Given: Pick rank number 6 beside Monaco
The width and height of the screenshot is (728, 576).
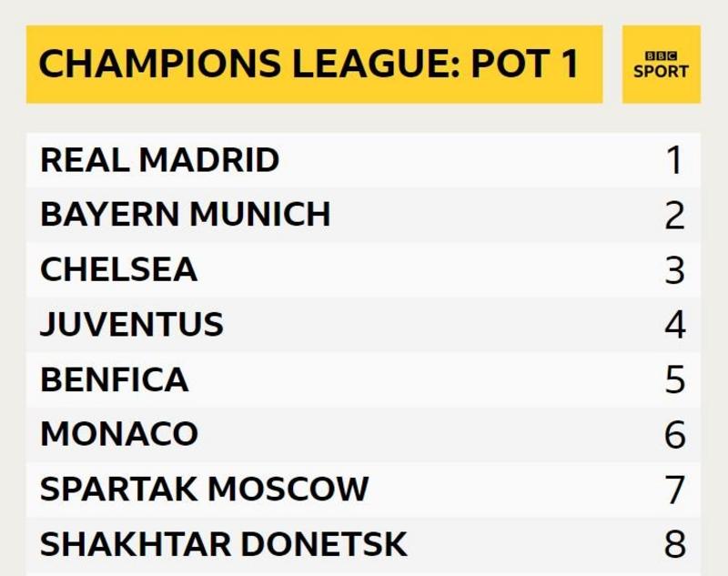Looking at the screenshot, I should coord(674,435).
